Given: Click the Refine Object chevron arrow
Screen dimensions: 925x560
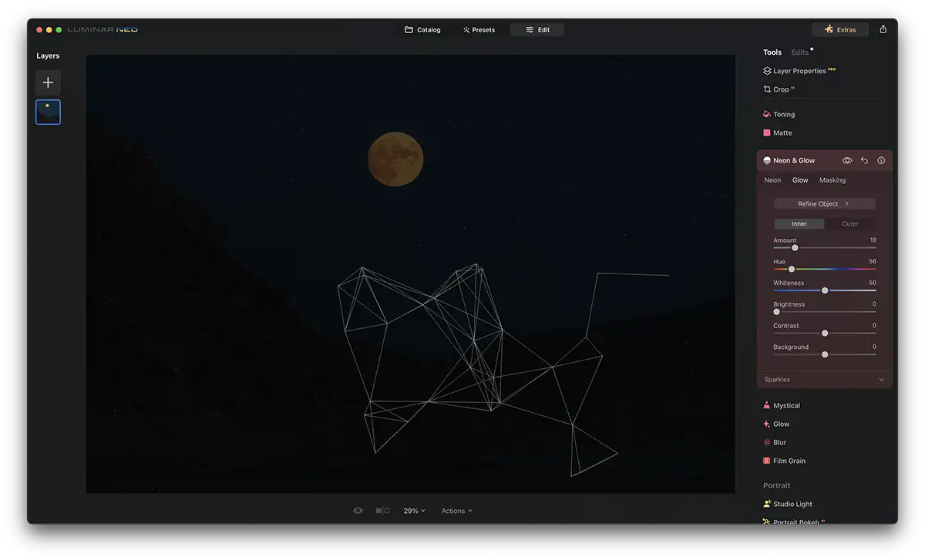Looking at the screenshot, I should pyautogui.click(x=846, y=204).
